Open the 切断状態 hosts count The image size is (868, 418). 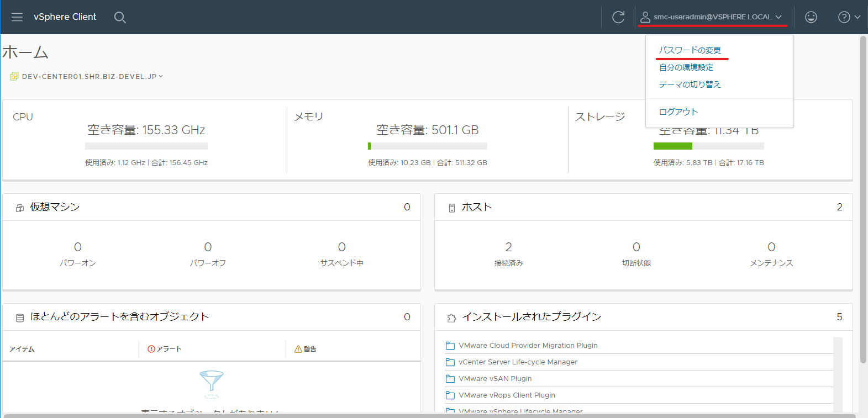(636, 247)
